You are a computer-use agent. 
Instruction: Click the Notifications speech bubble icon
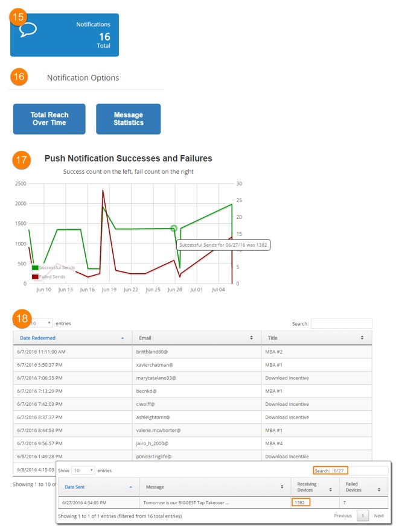[x=28, y=30]
